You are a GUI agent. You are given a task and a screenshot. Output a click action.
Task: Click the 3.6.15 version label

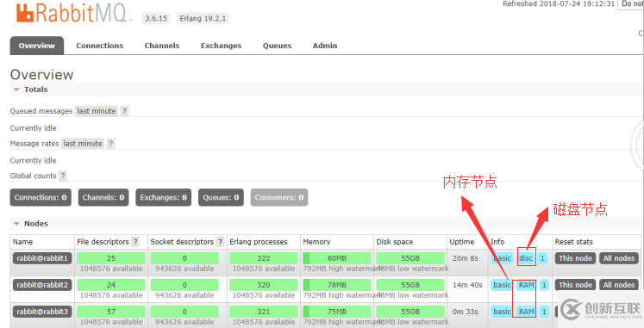[156, 18]
